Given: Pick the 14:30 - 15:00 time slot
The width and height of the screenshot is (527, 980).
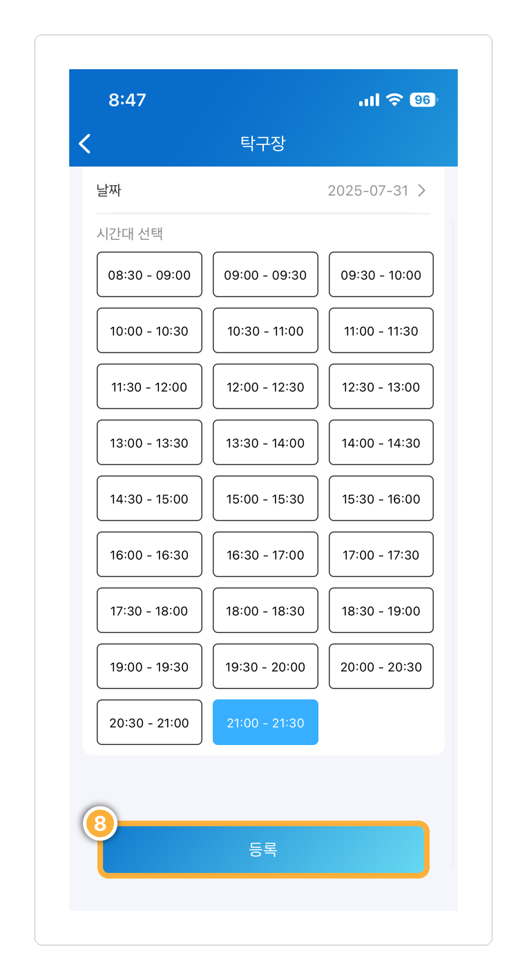Looking at the screenshot, I should coord(149,498).
